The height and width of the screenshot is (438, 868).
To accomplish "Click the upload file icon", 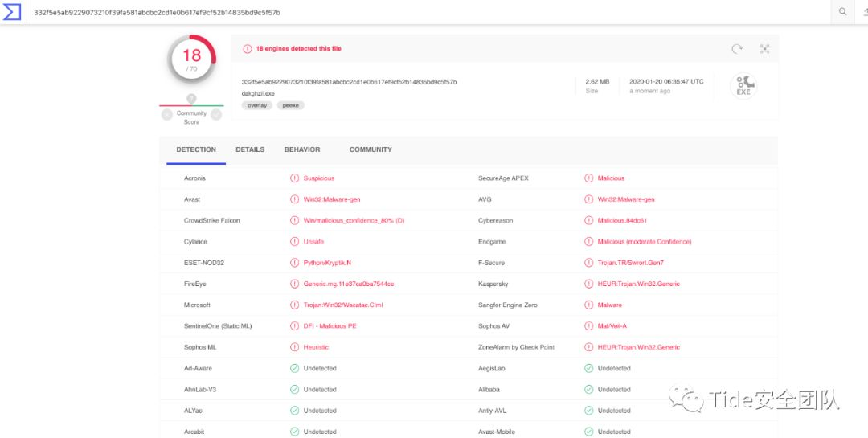I will pyautogui.click(x=865, y=12).
